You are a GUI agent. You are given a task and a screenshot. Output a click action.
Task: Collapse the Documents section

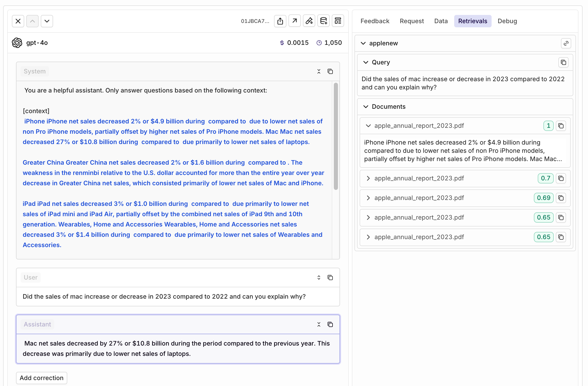pyautogui.click(x=366, y=107)
